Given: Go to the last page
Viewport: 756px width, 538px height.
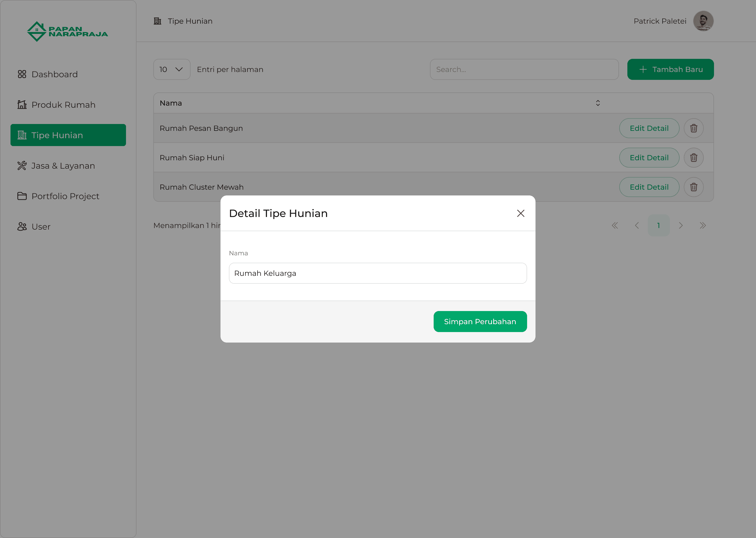Looking at the screenshot, I should click(702, 226).
